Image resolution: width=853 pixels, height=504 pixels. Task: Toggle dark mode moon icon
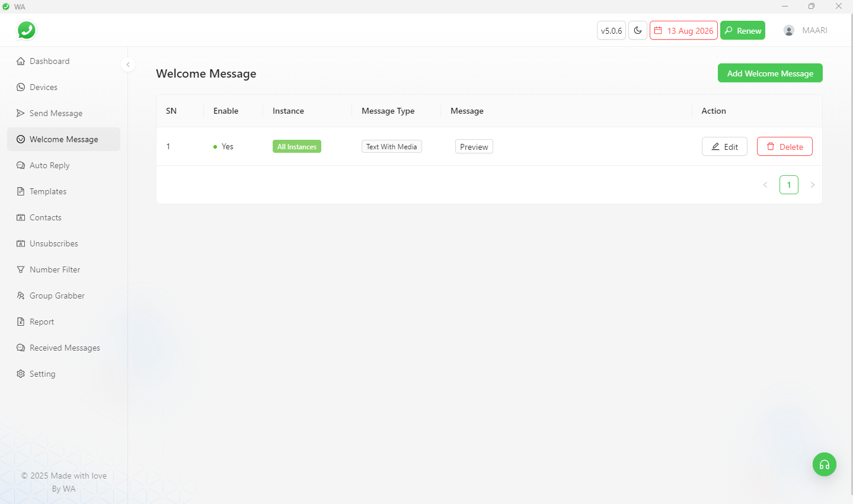pyautogui.click(x=638, y=30)
